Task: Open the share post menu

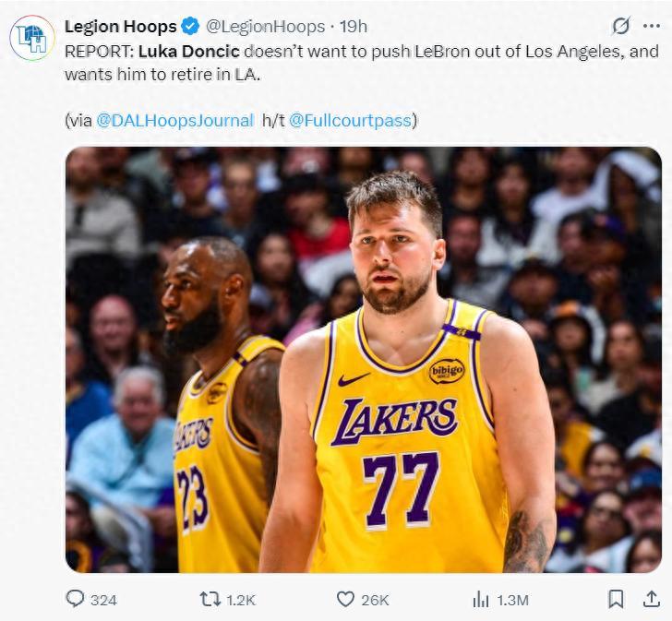Action: 650,599
